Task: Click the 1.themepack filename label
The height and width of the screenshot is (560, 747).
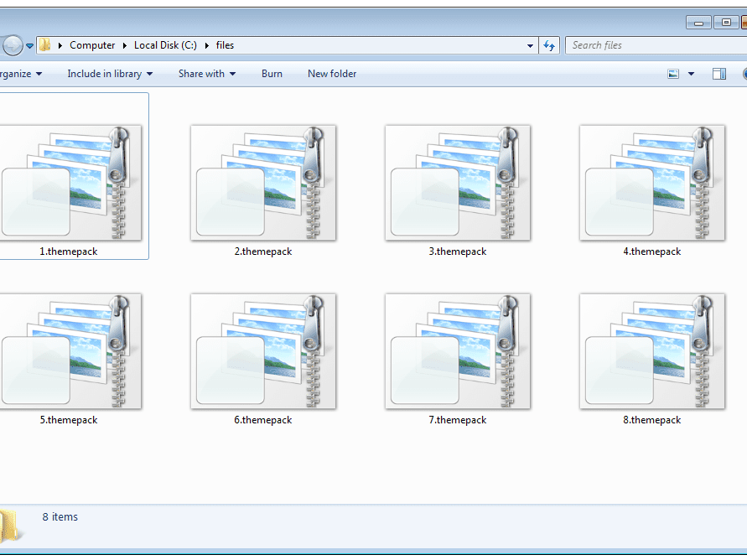Action: [x=69, y=251]
